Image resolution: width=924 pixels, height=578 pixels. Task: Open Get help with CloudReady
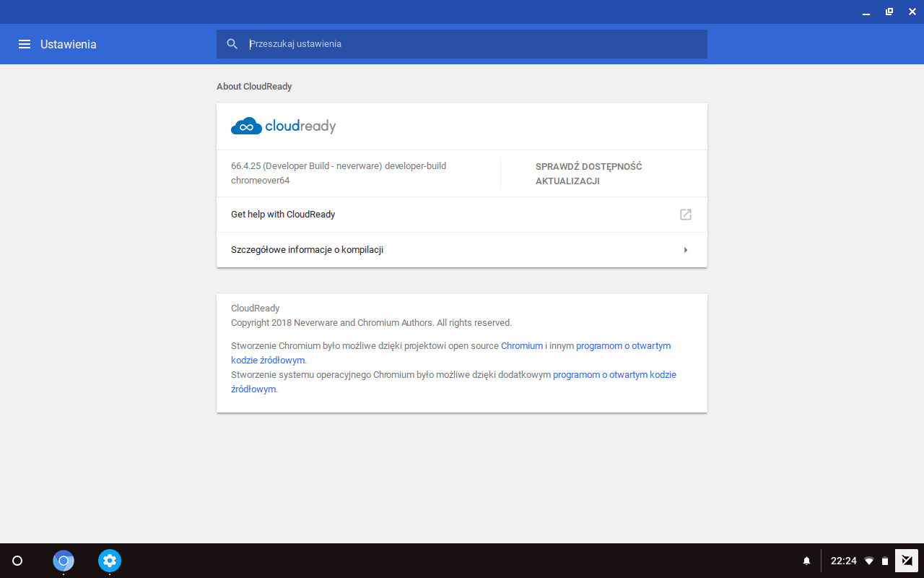(x=462, y=215)
